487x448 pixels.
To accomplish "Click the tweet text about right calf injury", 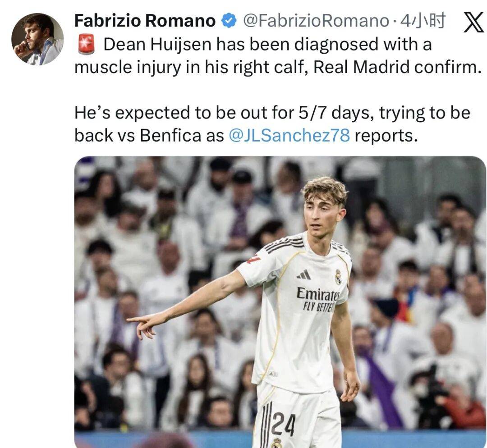I will pos(278,56).
